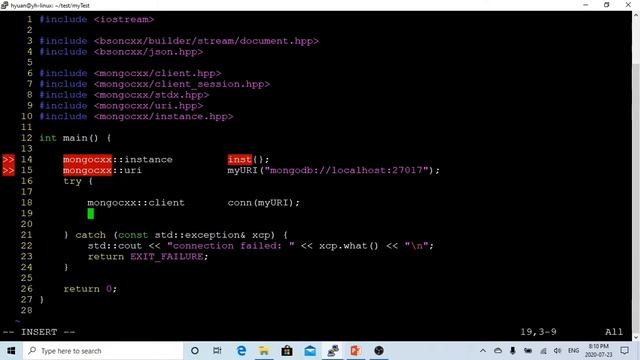Click 'try {' on line 16
The image size is (640, 360).
[x=78, y=181]
